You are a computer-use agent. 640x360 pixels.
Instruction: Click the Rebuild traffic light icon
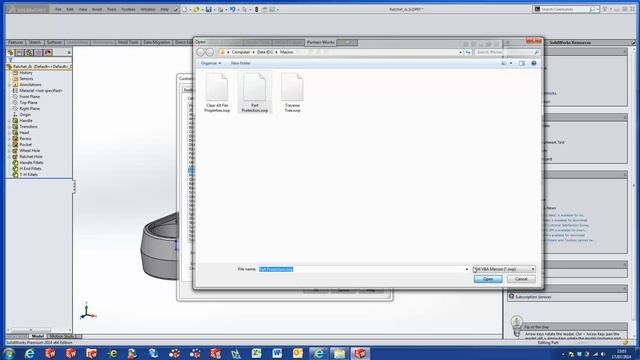click(x=256, y=9)
